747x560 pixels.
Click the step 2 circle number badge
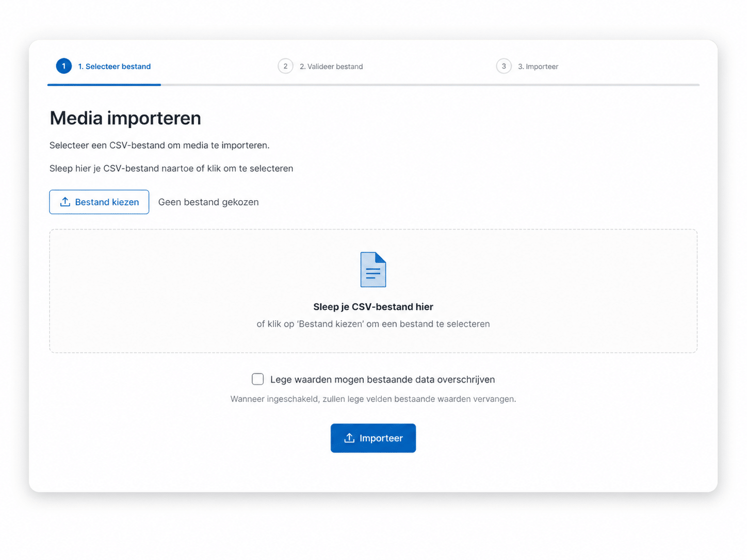click(285, 66)
